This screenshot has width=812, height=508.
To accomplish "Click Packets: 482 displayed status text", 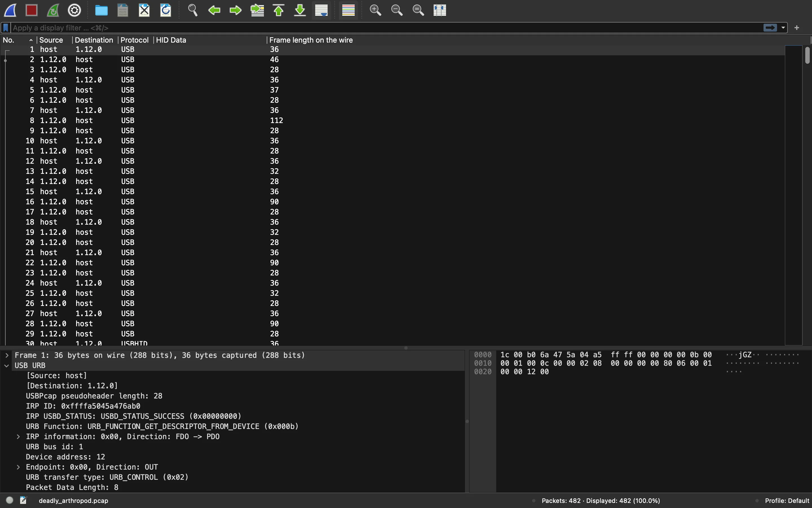I will pyautogui.click(x=601, y=501).
